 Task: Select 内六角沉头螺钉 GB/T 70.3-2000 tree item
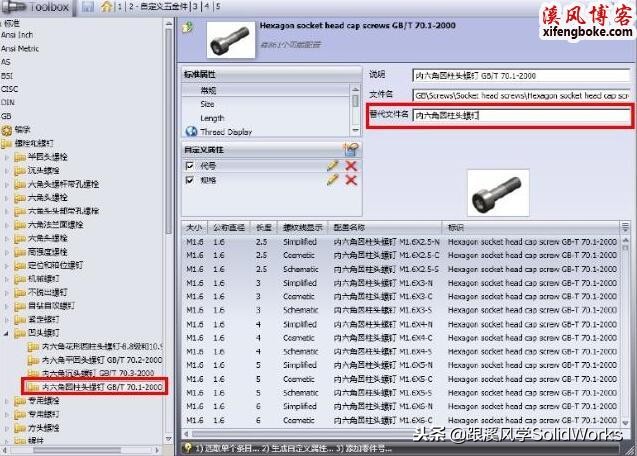(x=98, y=373)
